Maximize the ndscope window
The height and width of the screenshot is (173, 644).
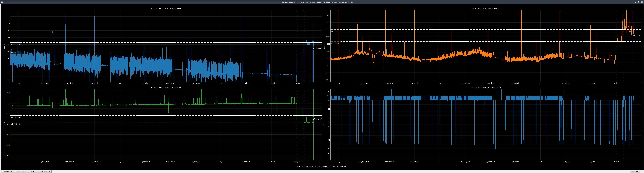pyautogui.click(x=638, y=2)
